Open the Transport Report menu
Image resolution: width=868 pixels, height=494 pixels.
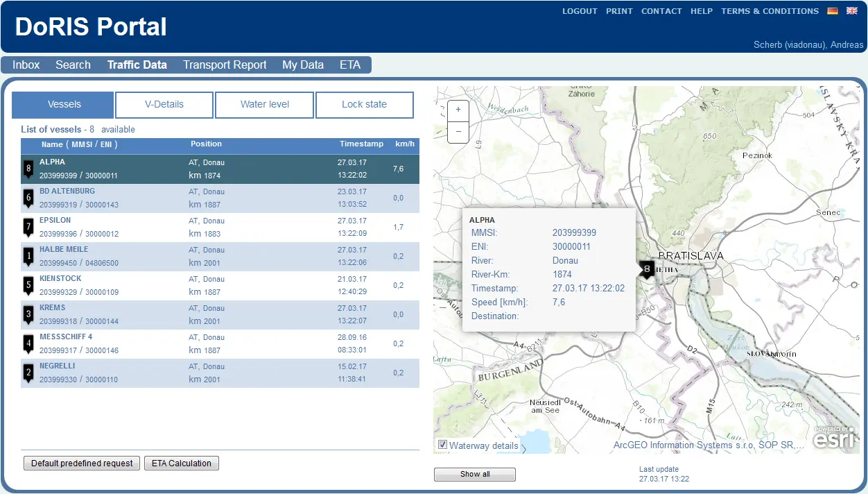click(x=225, y=65)
